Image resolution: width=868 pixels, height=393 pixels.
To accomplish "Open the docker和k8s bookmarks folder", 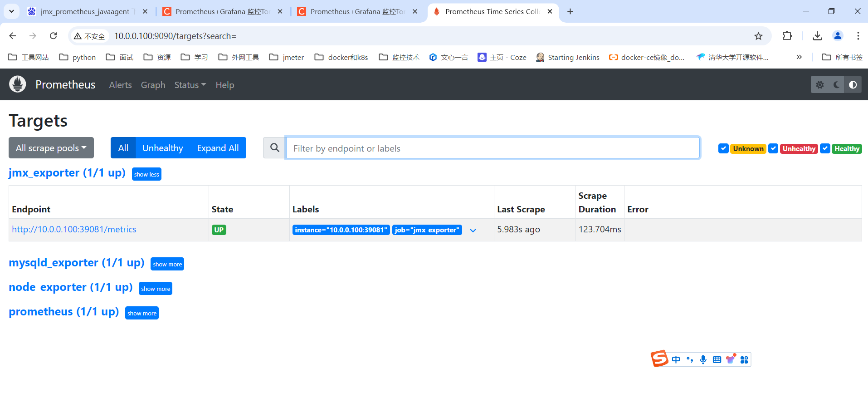I will pos(341,57).
